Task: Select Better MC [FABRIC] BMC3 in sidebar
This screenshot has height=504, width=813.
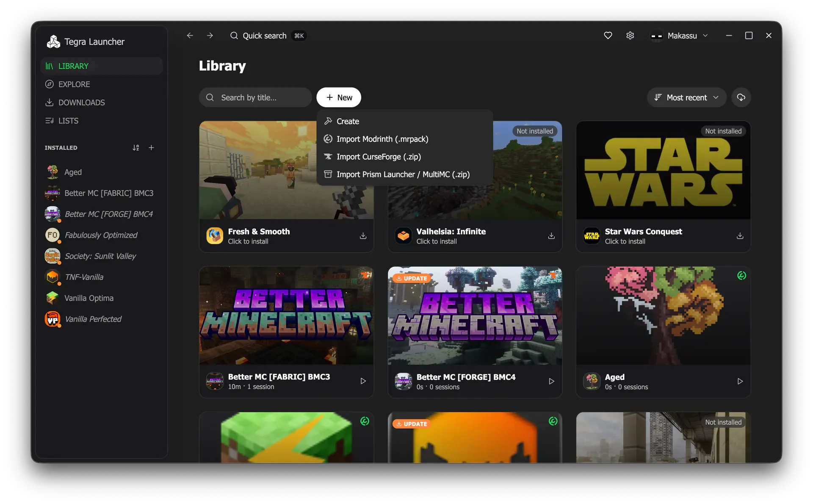Action: pyautogui.click(x=102, y=193)
